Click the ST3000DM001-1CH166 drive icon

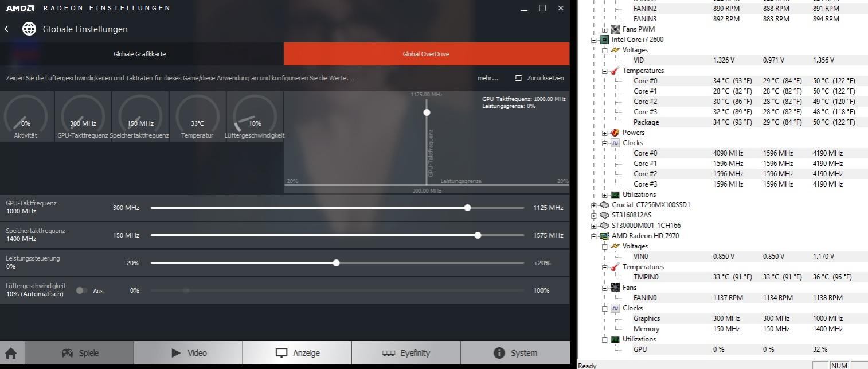[604, 226]
